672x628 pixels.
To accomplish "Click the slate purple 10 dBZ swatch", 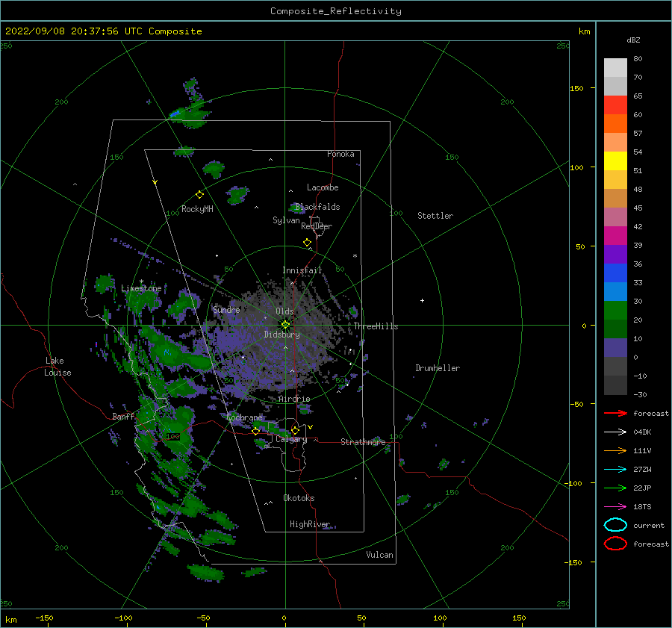I will click(615, 348).
